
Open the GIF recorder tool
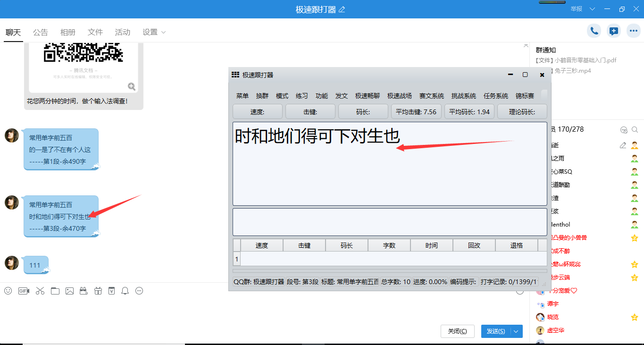click(24, 291)
